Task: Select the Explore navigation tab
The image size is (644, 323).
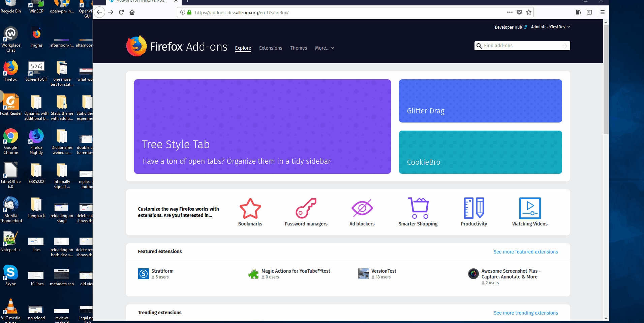Action: pos(243,48)
